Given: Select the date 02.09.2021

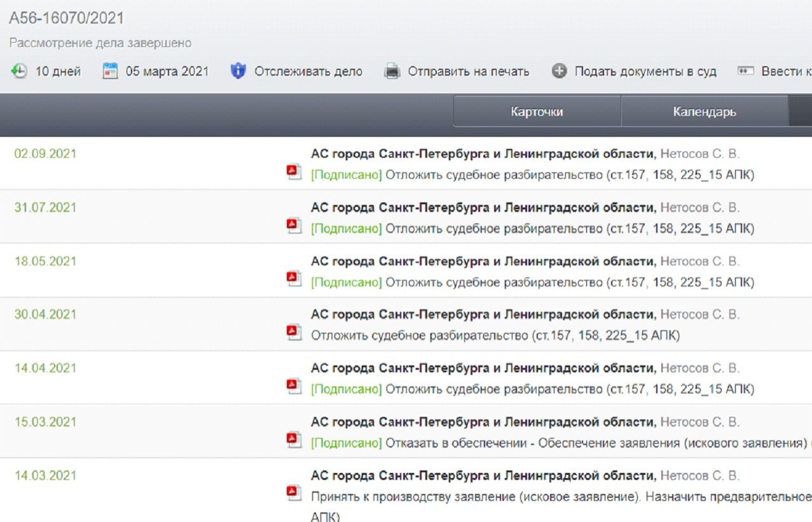Looking at the screenshot, I should click(45, 154).
